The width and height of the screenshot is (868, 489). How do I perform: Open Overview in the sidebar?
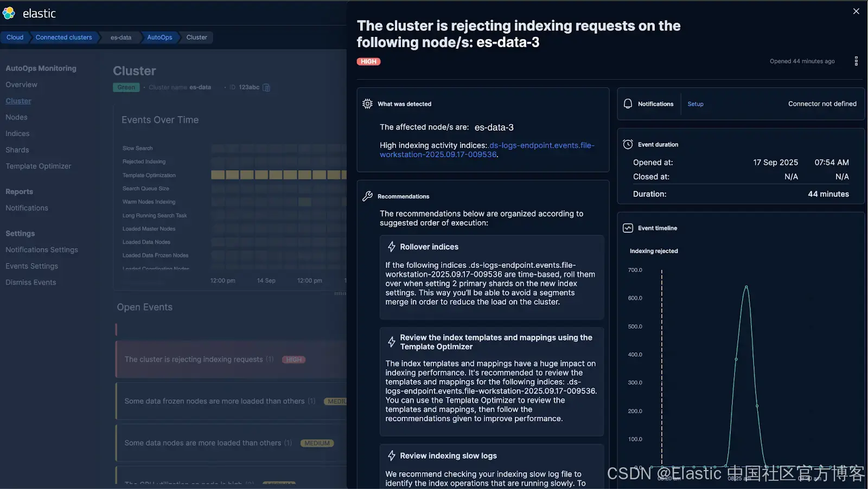tap(22, 85)
